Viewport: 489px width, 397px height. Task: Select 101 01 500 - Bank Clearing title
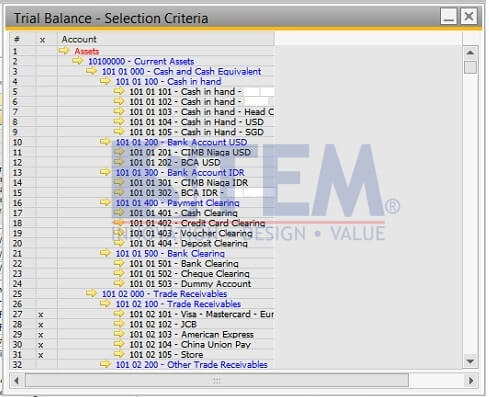tap(170, 253)
